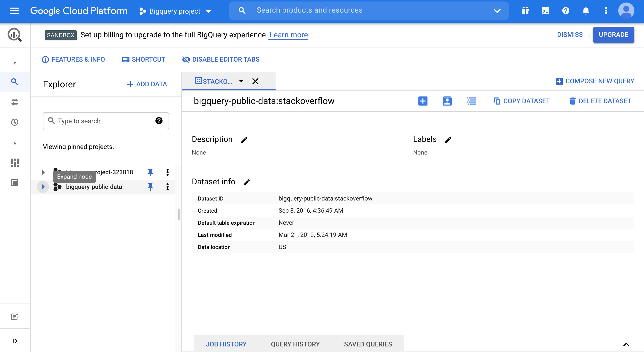Click Search products and resources field
Viewport: 644px width, 352px height.
[x=368, y=11]
